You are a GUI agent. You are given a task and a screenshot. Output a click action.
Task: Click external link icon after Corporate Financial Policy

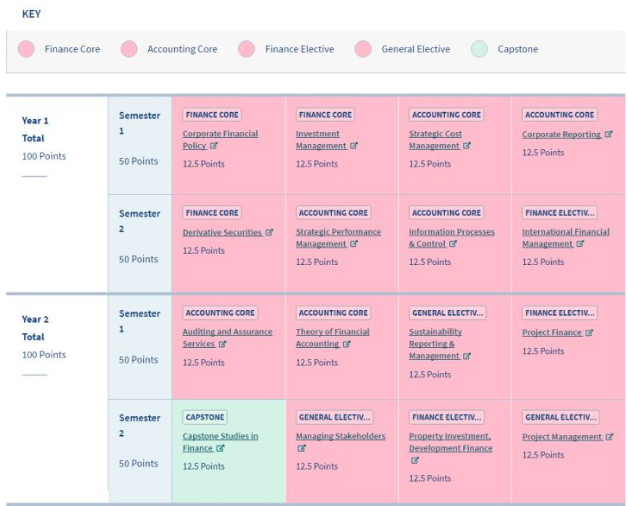click(213, 146)
